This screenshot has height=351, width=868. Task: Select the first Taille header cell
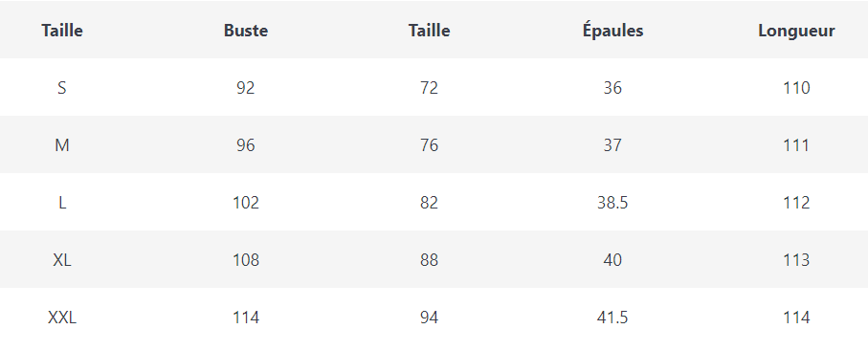tap(62, 31)
